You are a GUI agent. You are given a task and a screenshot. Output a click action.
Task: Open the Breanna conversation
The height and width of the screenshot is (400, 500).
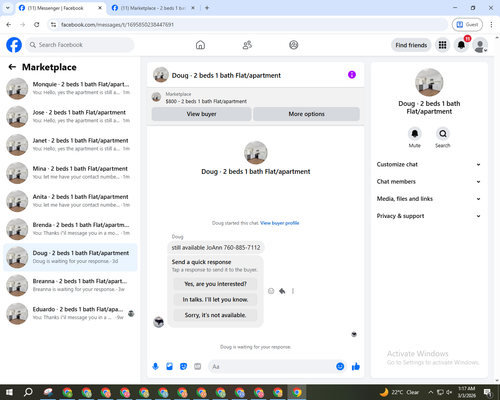(x=70, y=285)
